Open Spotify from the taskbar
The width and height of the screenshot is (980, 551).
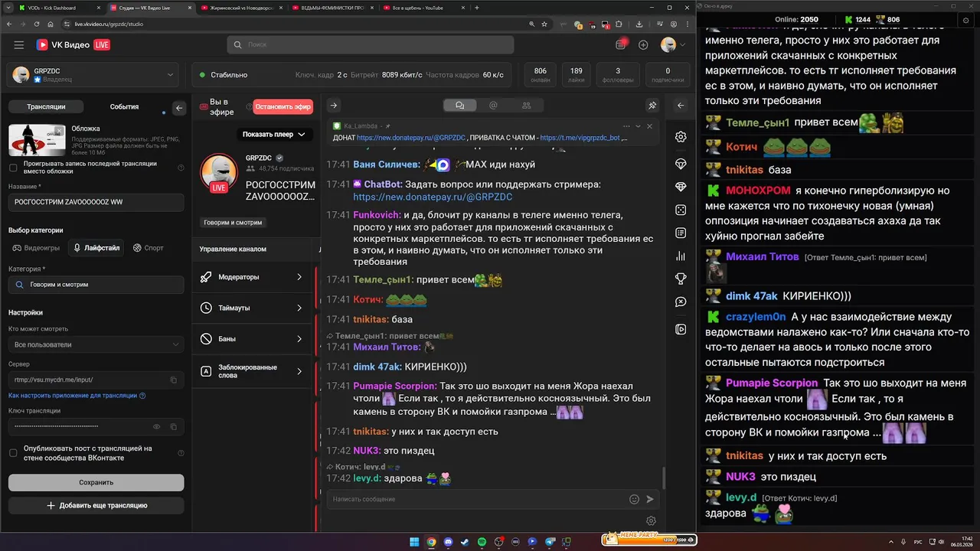click(482, 542)
